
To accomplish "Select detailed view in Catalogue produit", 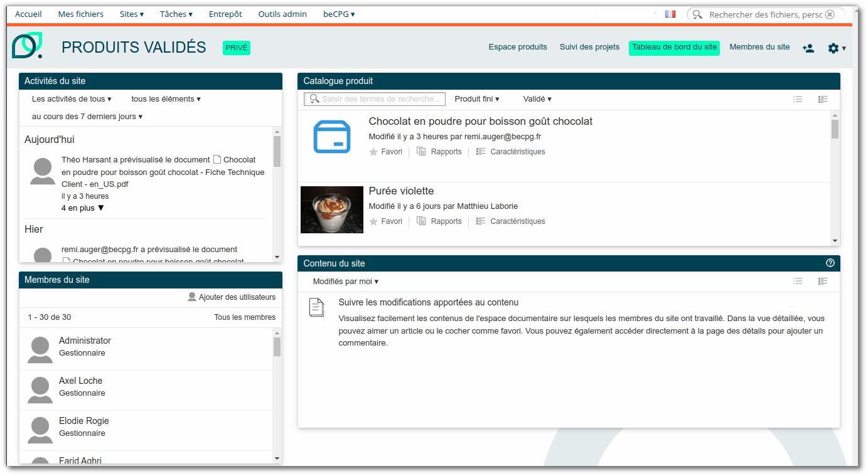I will coord(823,98).
